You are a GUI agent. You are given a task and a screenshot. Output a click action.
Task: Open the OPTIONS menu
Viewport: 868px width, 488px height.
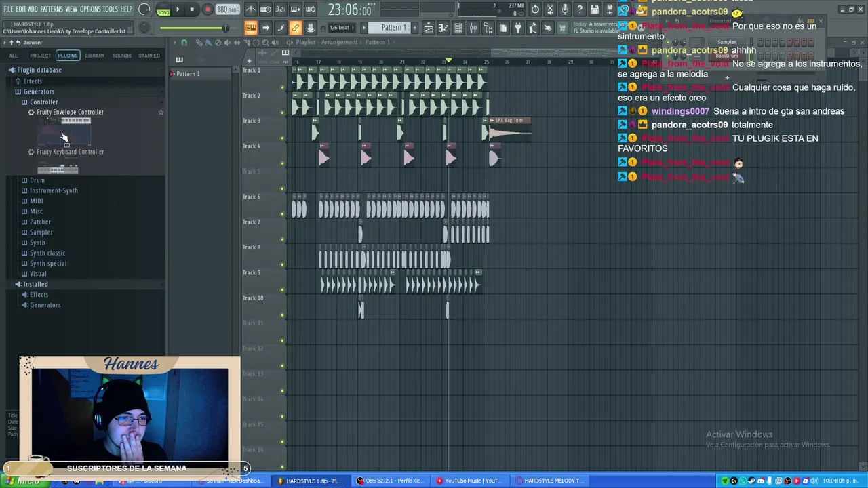pos(90,9)
